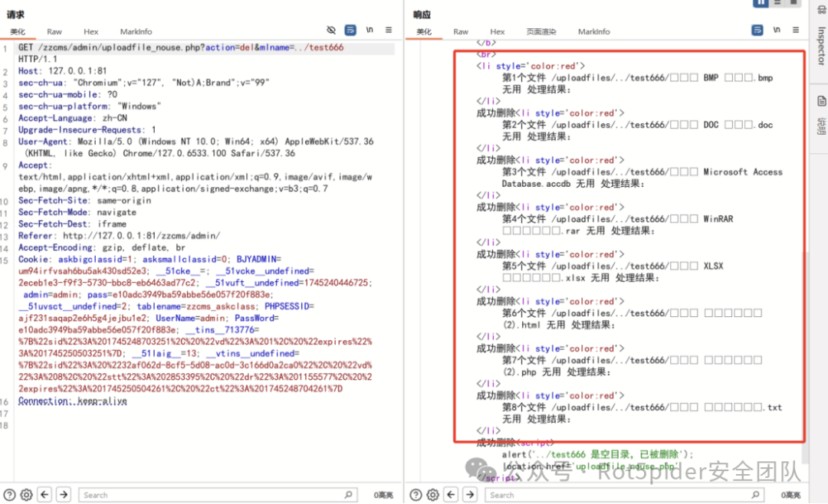Open response MarkInfo tab
The height and width of the screenshot is (504, 828).
click(x=593, y=31)
